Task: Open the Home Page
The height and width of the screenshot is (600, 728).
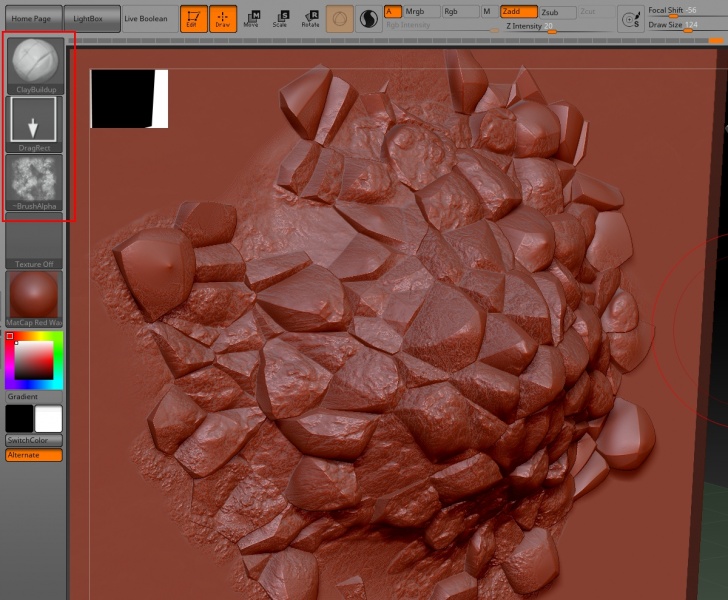Action: pyautogui.click(x=33, y=19)
